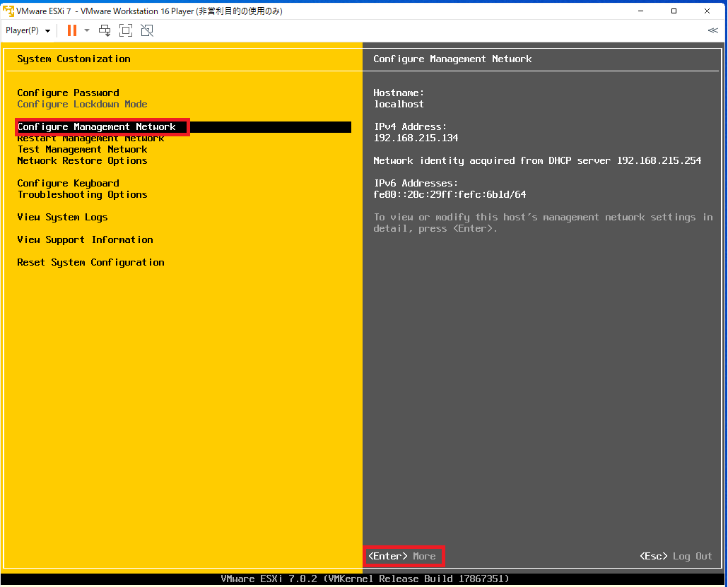
Task: Open Troubleshooting Options
Action: 83,194
